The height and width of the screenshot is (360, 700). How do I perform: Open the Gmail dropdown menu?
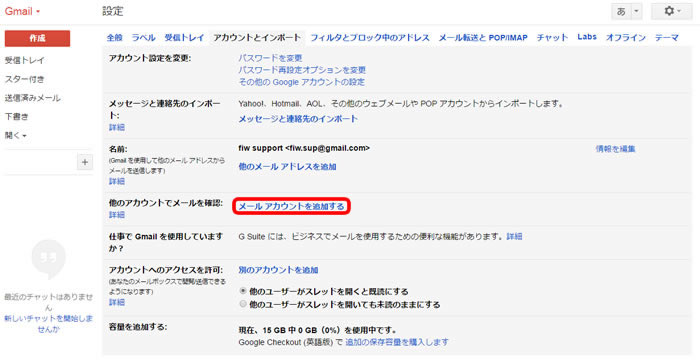tap(22, 11)
